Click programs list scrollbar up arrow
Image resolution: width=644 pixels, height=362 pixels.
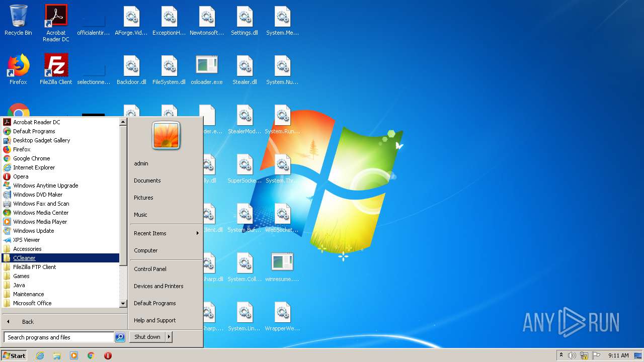point(123,122)
